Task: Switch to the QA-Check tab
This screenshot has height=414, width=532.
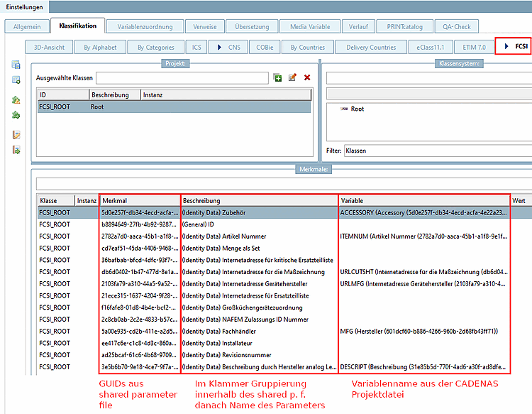Action: [x=457, y=27]
